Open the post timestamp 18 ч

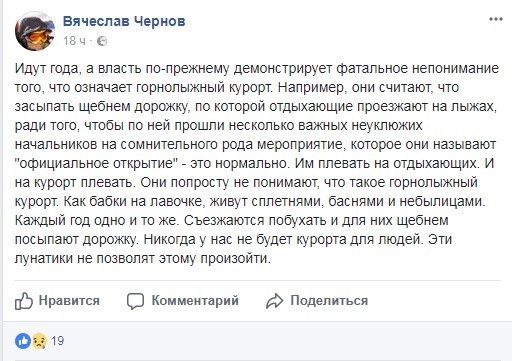click(x=74, y=41)
